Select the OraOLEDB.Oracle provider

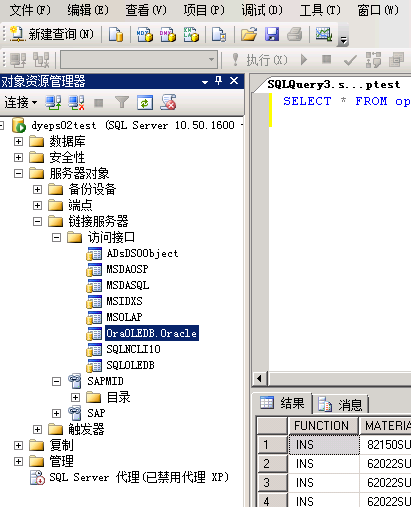click(x=152, y=333)
